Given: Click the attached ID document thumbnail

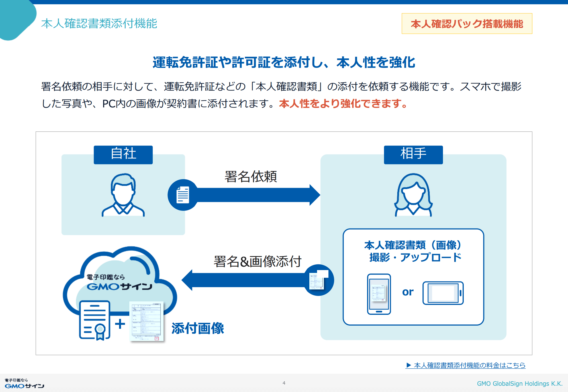Looking at the screenshot, I should click(146, 321).
